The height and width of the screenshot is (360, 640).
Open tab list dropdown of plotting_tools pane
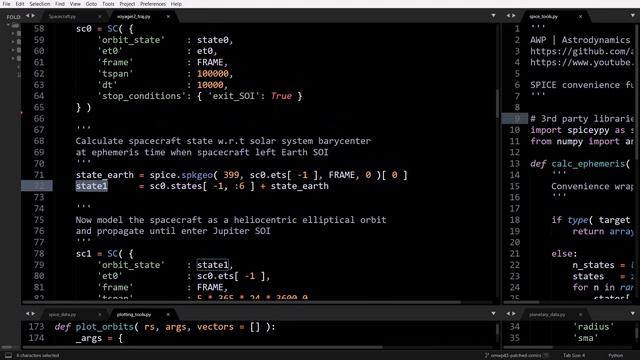click(x=493, y=314)
